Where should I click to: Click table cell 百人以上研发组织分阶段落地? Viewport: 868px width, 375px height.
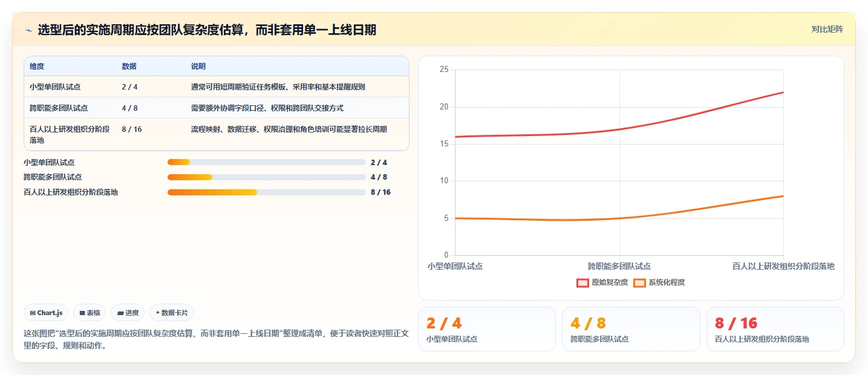70,134
